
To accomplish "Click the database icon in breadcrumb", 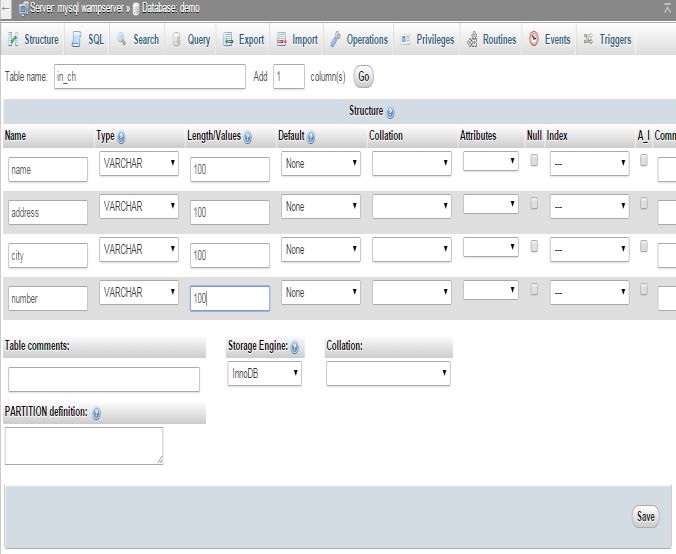I will tap(136, 9).
